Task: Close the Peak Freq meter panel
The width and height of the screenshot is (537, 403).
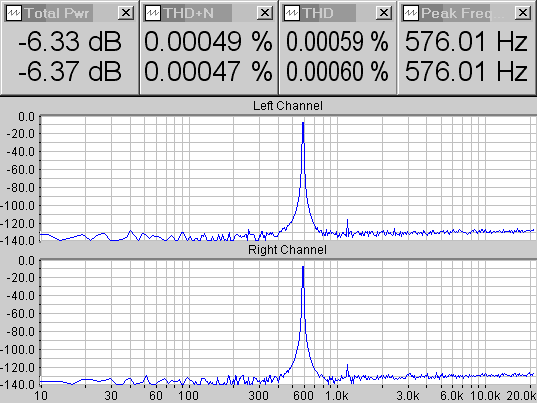Action: point(523,13)
